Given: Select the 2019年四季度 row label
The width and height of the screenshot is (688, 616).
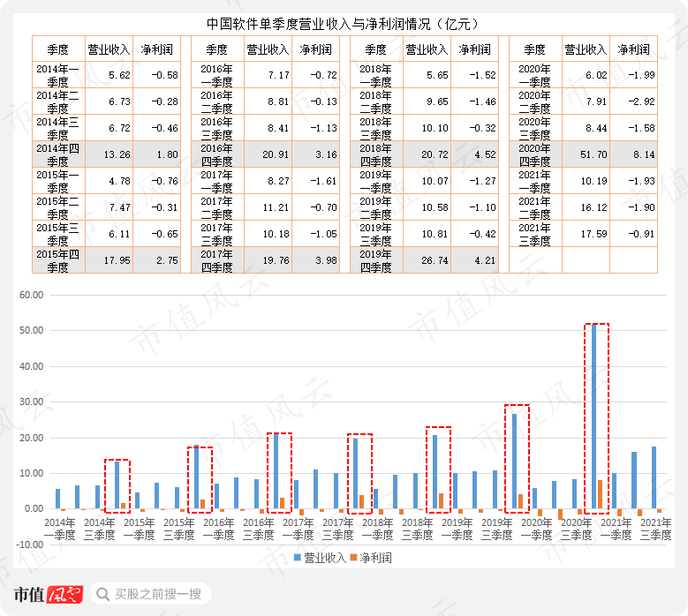Looking at the screenshot, I should point(376,260).
